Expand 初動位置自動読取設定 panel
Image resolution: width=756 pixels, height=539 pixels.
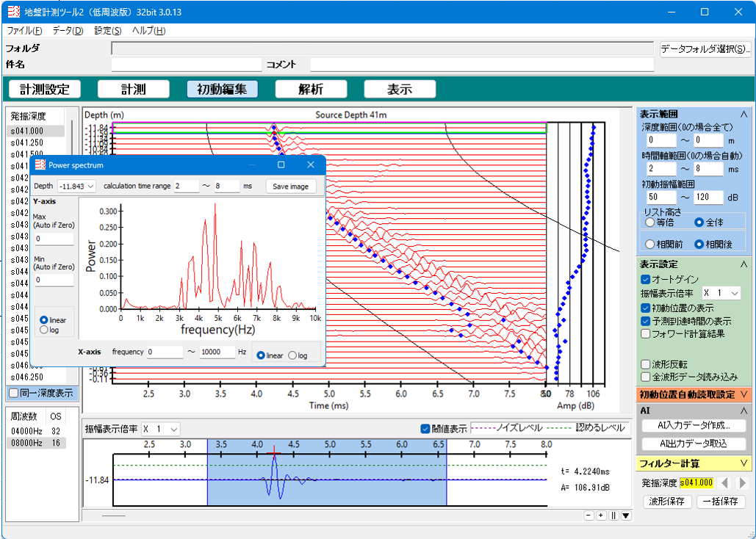coord(744,394)
